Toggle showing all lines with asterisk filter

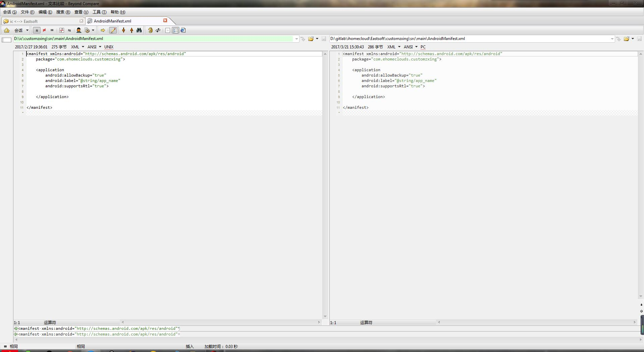click(37, 30)
